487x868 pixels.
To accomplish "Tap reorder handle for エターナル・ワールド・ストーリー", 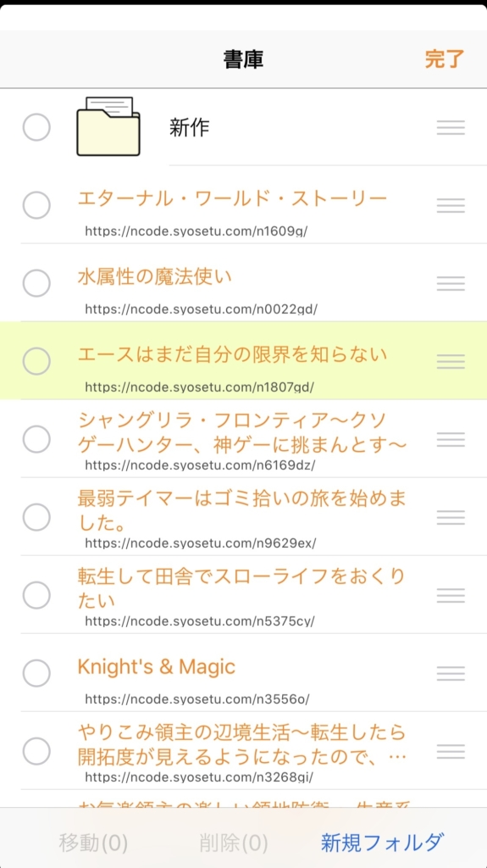I will click(451, 205).
